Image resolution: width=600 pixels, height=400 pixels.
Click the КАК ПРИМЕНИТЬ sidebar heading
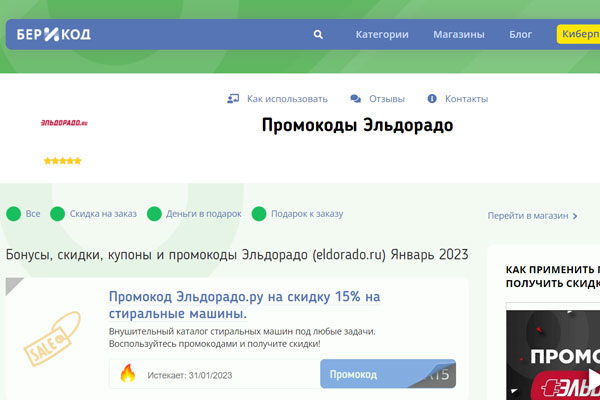(x=553, y=276)
